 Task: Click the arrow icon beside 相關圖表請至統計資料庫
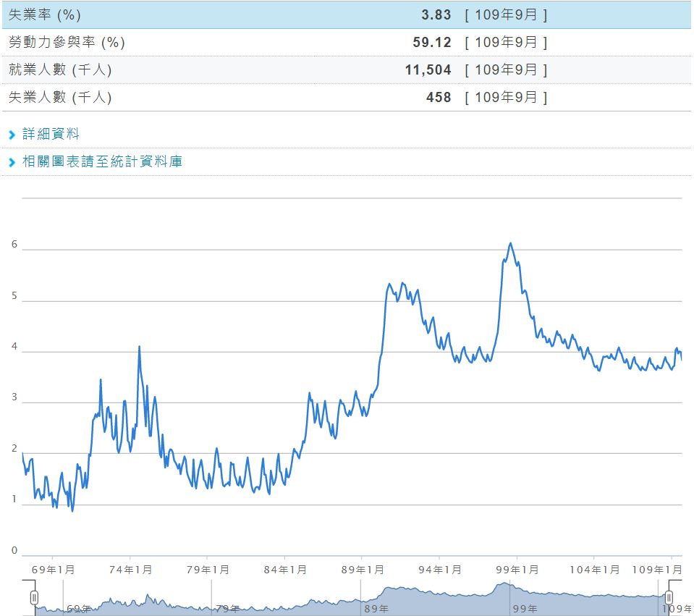click(12, 161)
